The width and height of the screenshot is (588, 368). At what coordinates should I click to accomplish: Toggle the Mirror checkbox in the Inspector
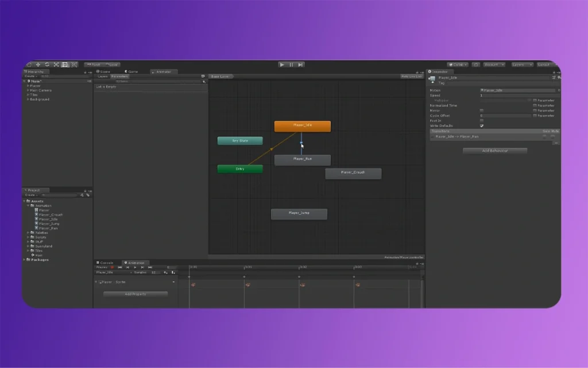(x=481, y=110)
